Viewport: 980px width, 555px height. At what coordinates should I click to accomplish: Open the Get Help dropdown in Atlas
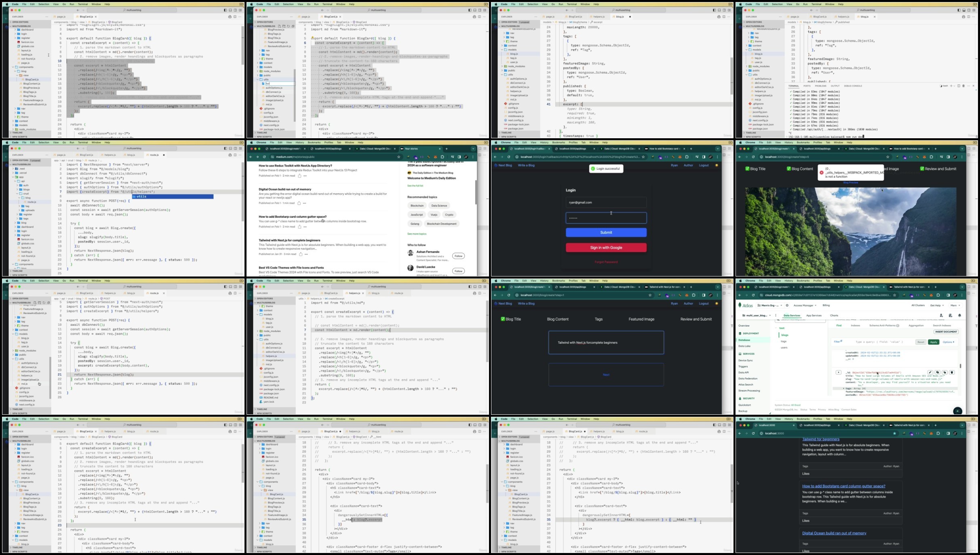937,305
